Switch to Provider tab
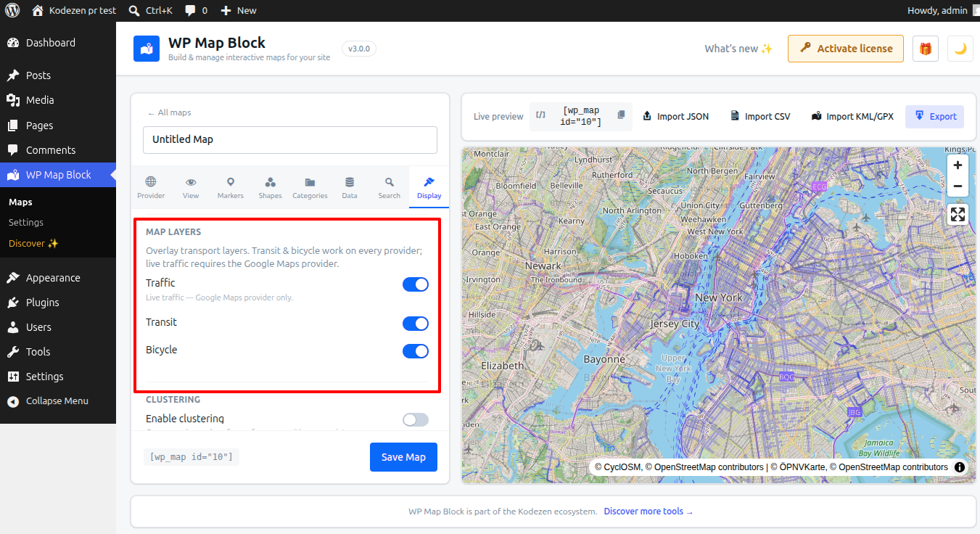This screenshot has height=534, width=980. 151,187
